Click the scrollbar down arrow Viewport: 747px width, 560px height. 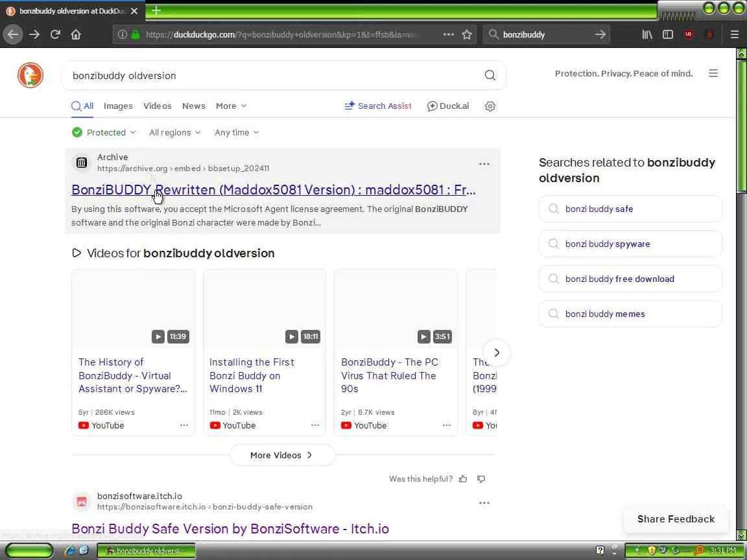point(741,535)
